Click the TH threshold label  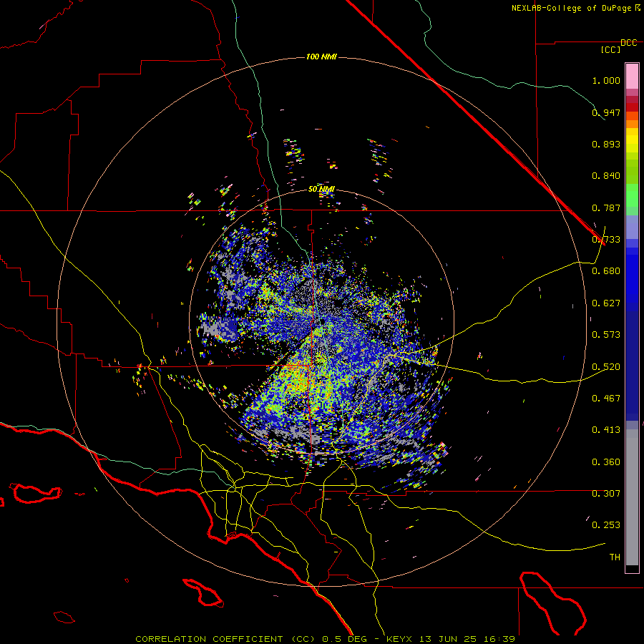(x=615, y=557)
